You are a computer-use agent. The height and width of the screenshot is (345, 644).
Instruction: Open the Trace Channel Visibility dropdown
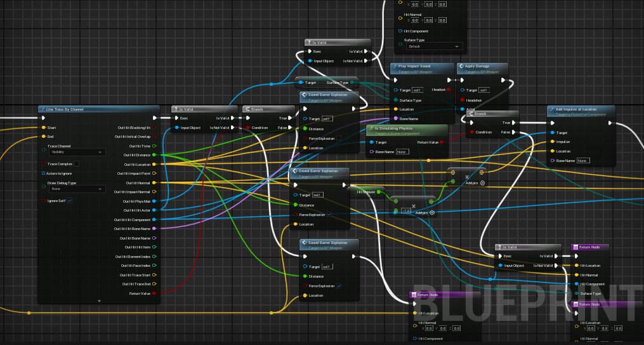point(76,152)
